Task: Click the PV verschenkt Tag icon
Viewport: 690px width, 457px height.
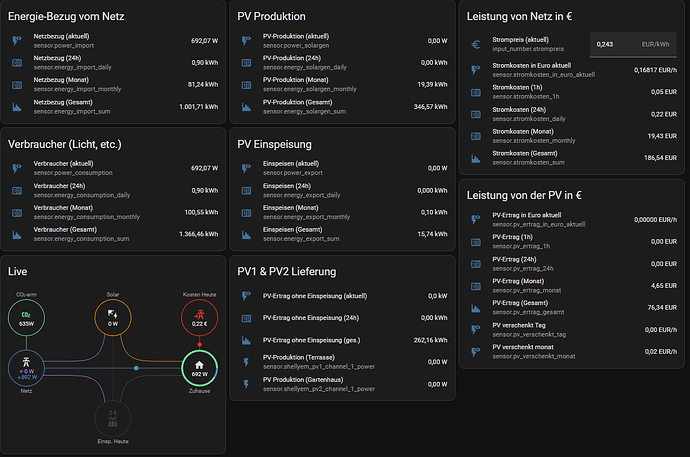Action: coord(476,330)
